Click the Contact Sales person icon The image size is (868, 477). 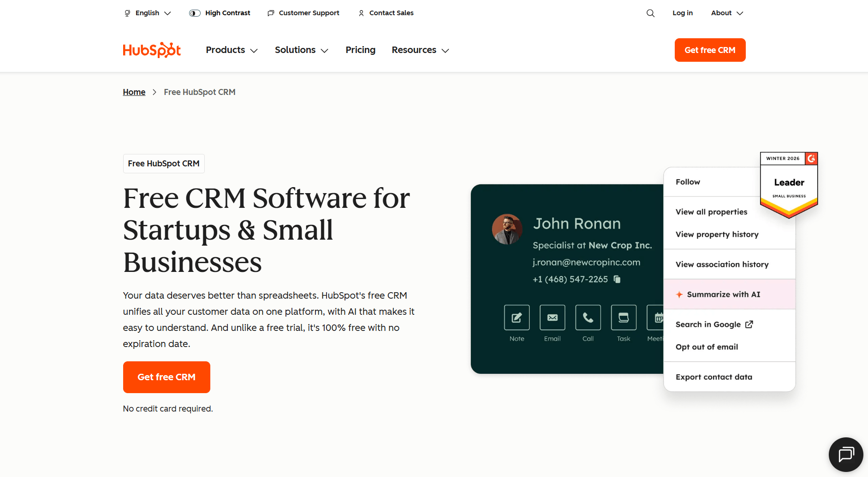[361, 13]
